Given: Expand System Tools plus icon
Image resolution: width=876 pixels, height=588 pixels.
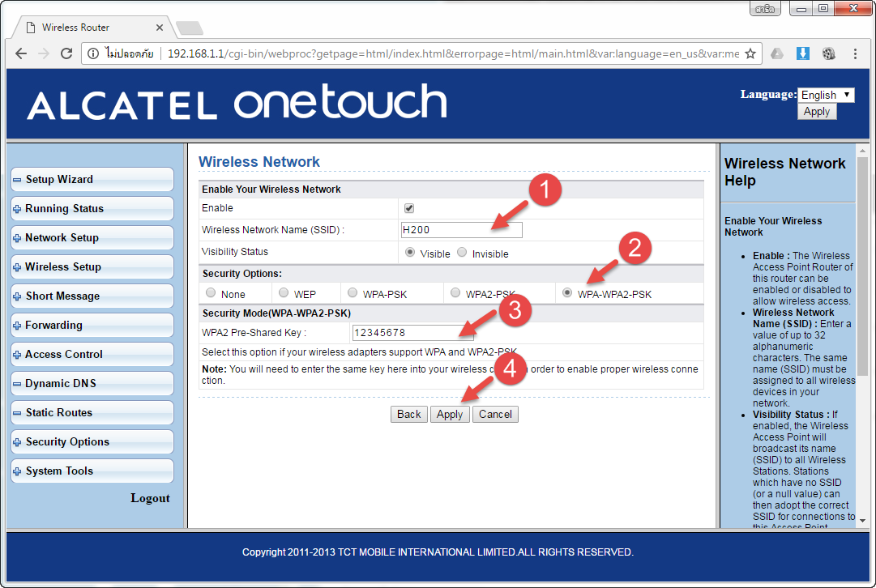Looking at the screenshot, I should click(x=17, y=471).
